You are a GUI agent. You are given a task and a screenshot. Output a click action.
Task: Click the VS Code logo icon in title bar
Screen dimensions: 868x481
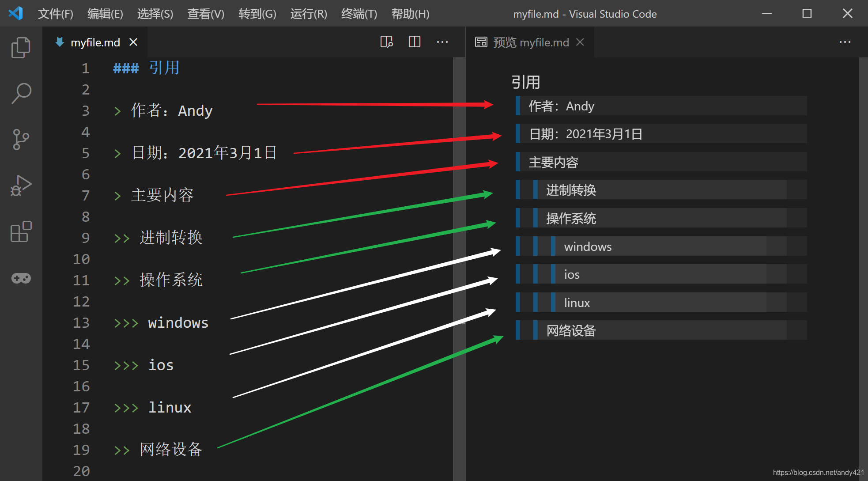coord(16,13)
